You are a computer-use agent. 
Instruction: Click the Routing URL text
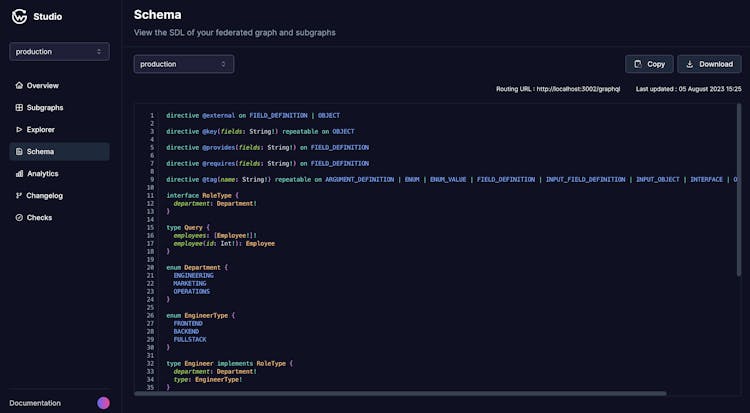pos(558,89)
